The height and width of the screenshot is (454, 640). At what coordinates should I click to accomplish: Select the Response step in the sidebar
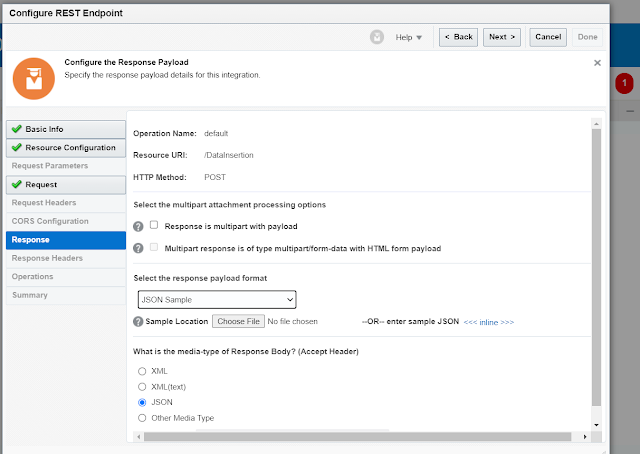pyautogui.click(x=30, y=240)
